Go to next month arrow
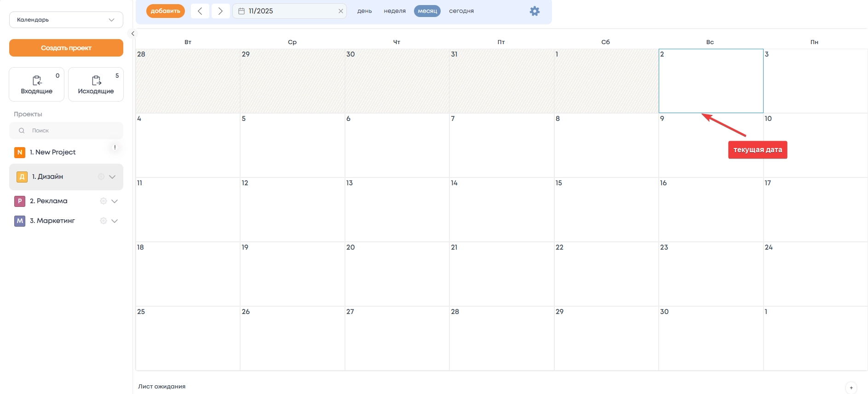The image size is (868, 394). coord(220,11)
